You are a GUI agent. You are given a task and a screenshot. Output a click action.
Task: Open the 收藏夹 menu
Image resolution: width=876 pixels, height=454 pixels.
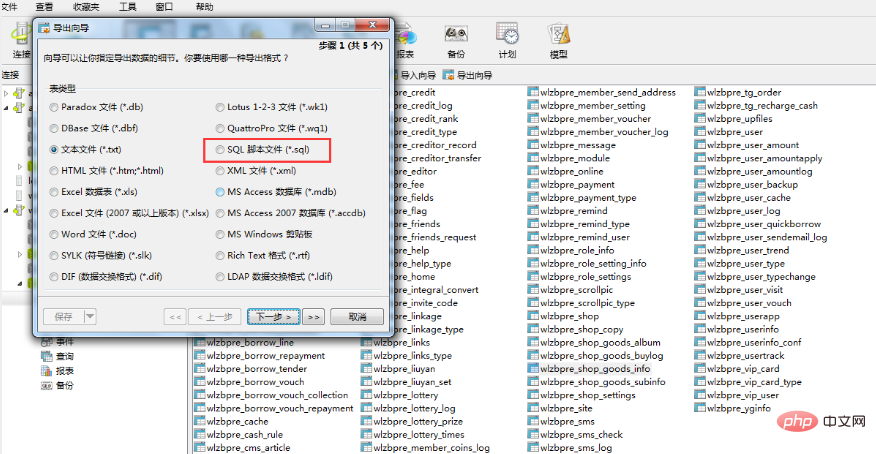point(86,7)
